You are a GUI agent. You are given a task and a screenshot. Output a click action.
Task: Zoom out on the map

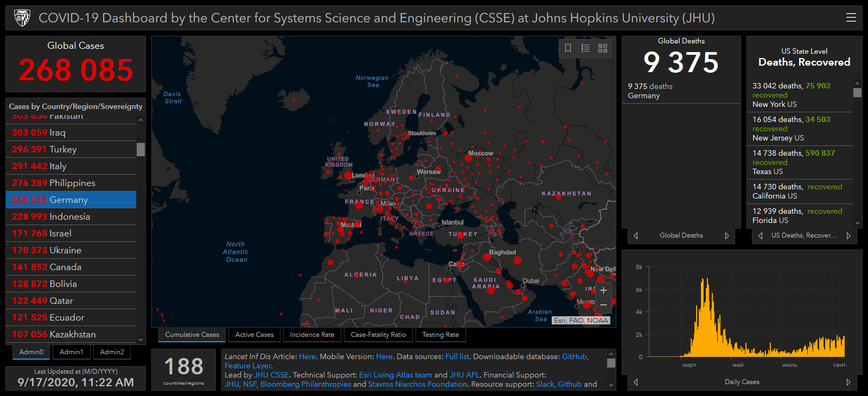[x=603, y=305]
